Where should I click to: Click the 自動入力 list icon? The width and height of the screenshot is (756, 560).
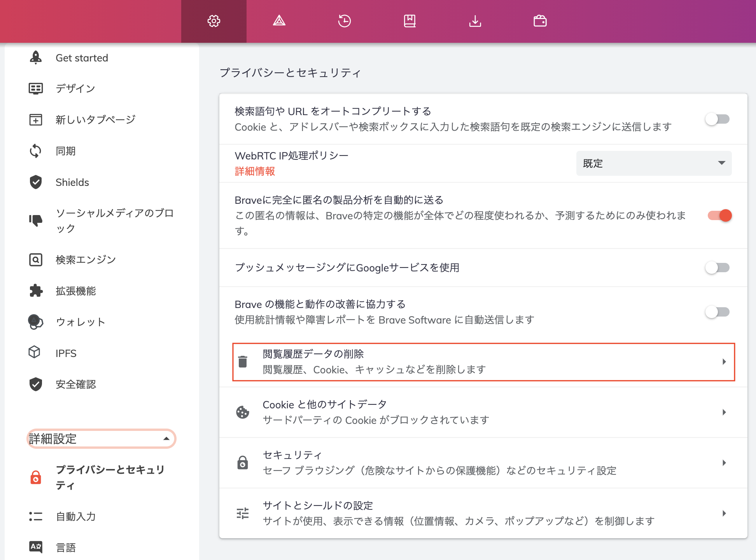click(36, 516)
